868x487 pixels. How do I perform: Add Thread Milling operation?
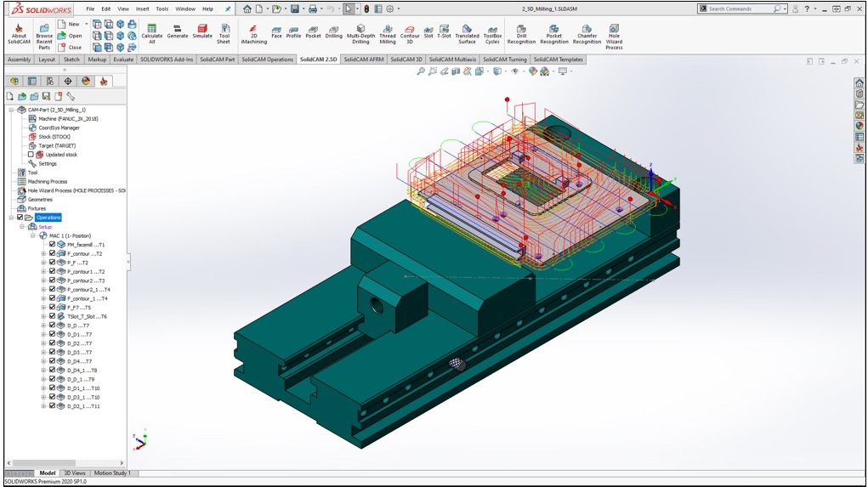click(388, 34)
